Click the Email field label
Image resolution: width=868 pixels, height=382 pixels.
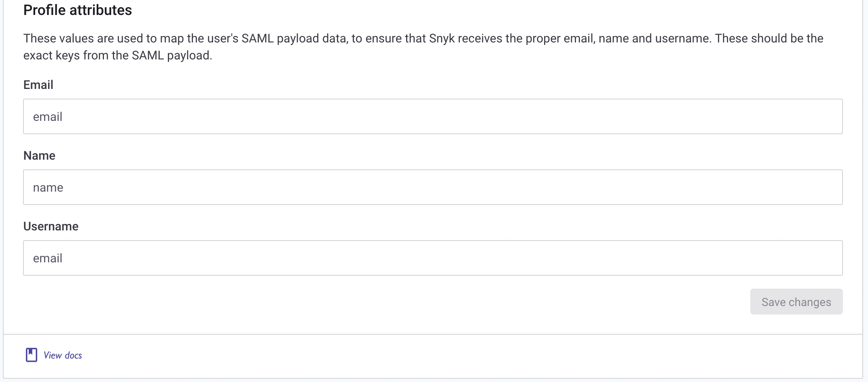pyautogui.click(x=38, y=84)
